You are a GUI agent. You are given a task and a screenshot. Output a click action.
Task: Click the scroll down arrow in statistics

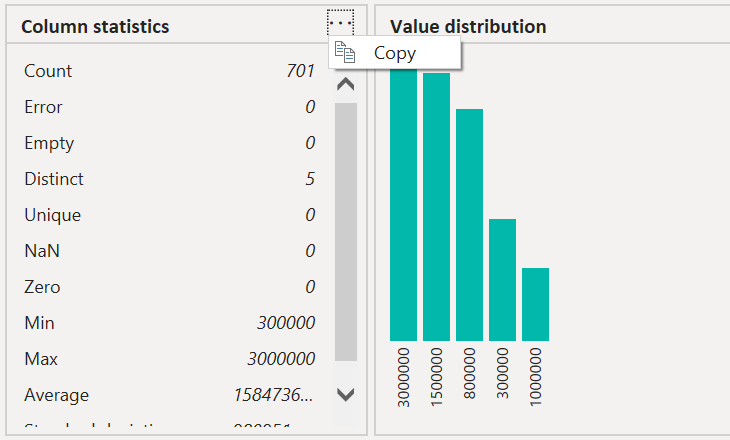(345, 394)
